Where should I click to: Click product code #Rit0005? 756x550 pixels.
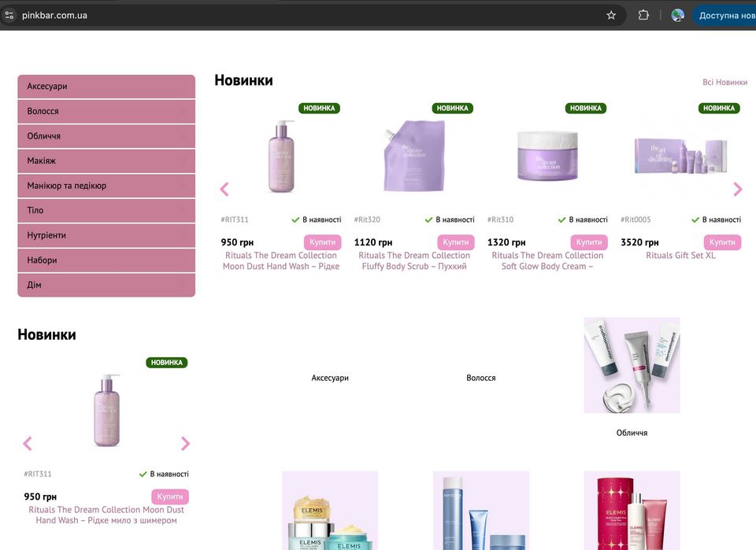click(636, 220)
